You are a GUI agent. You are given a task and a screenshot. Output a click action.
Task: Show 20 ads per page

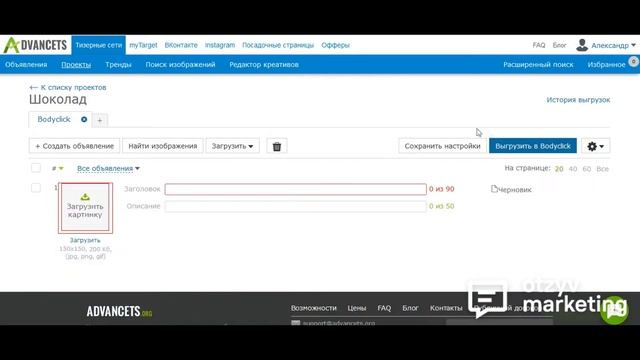pyautogui.click(x=559, y=169)
